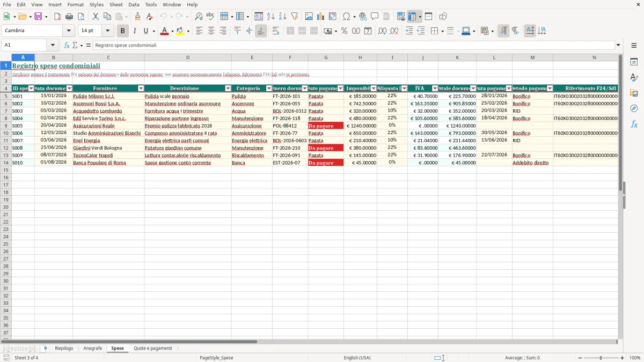Click the AutoFilter funnel icon
This screenshot has width=644, height=362.
click(x=294, y=17)
